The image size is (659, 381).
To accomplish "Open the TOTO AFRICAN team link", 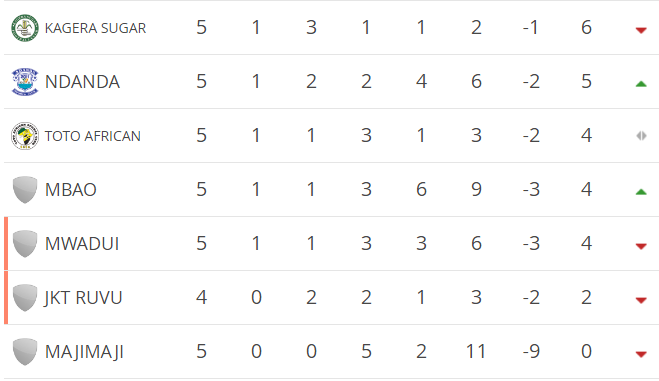I will tap(92, 136).
